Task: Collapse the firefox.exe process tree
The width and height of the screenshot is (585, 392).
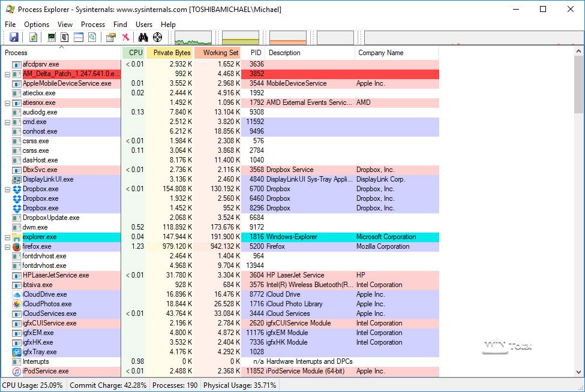Action: (x=7, y=247)
